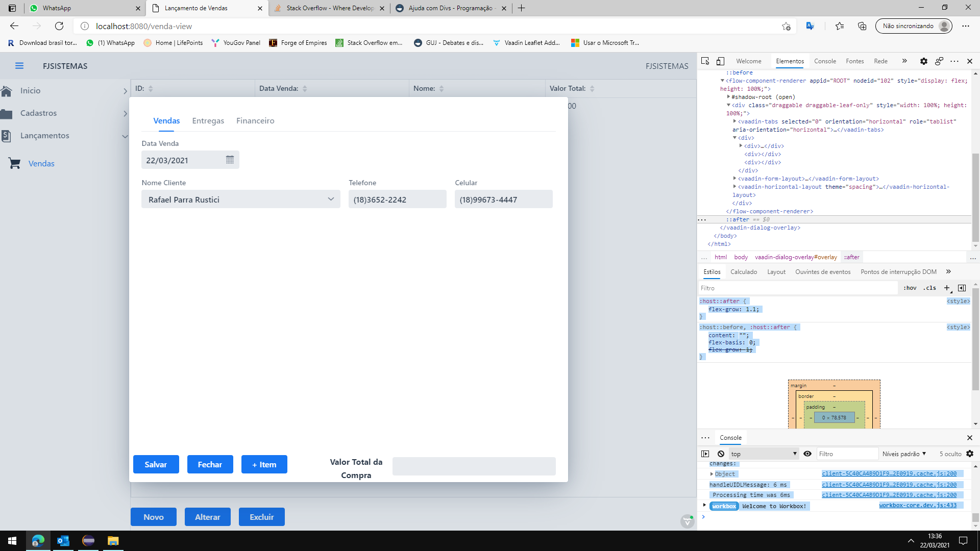Viewport: 980px width, 551px height.
Task: Select the DevTools inspect element icon
Action: coord(705,61)
